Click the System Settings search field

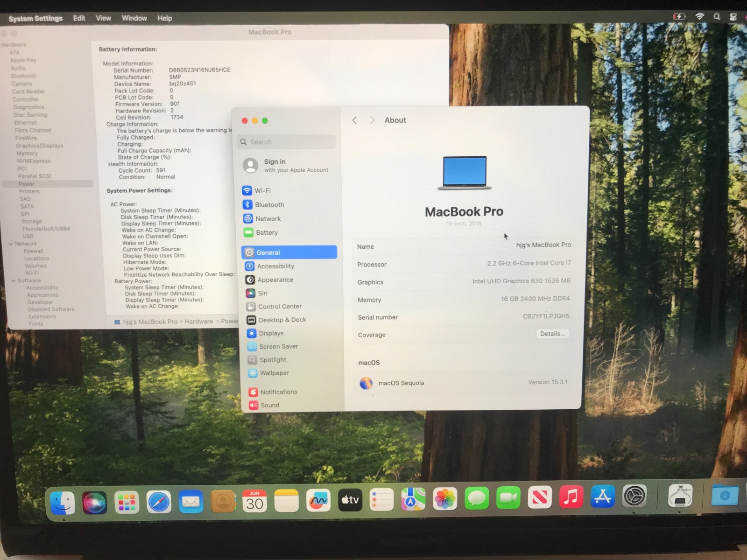point(286,141)
